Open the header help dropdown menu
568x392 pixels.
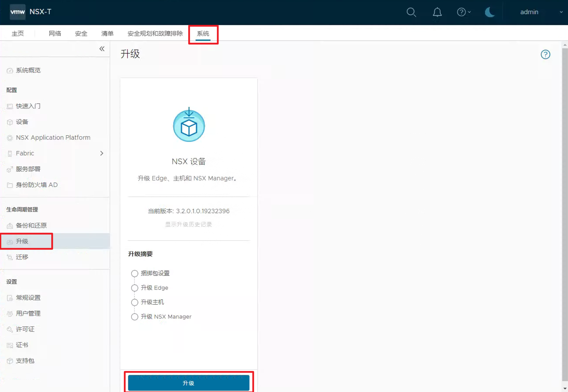(464, 12)
